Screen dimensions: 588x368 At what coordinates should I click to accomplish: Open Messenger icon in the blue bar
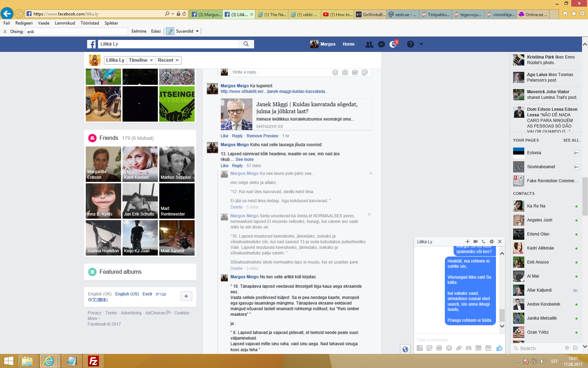point(381,45)
